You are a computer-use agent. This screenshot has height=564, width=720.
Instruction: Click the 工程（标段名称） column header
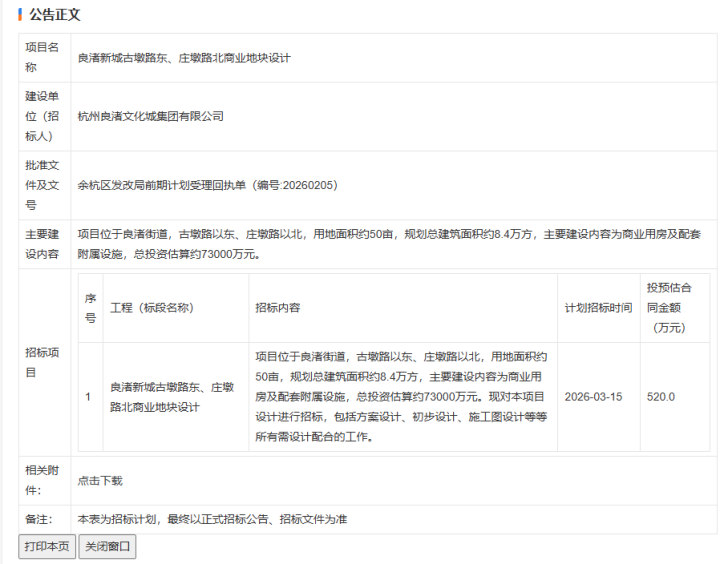coord(151,308)
